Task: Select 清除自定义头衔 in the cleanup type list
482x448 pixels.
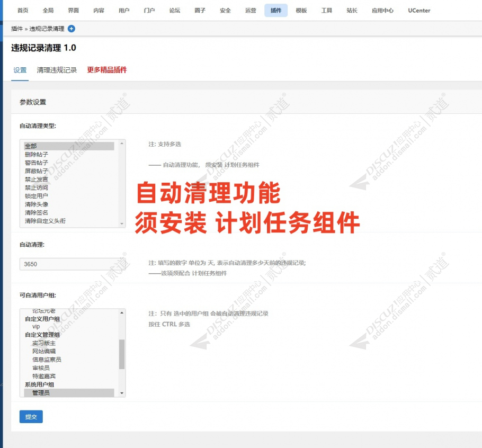Action: click(69, 221)
